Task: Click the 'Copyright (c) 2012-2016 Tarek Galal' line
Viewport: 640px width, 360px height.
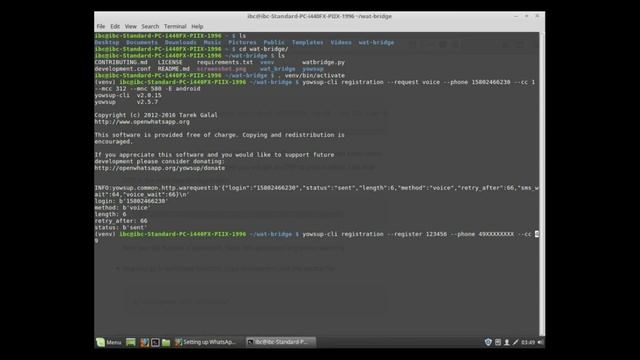Action: coord(156,115)
